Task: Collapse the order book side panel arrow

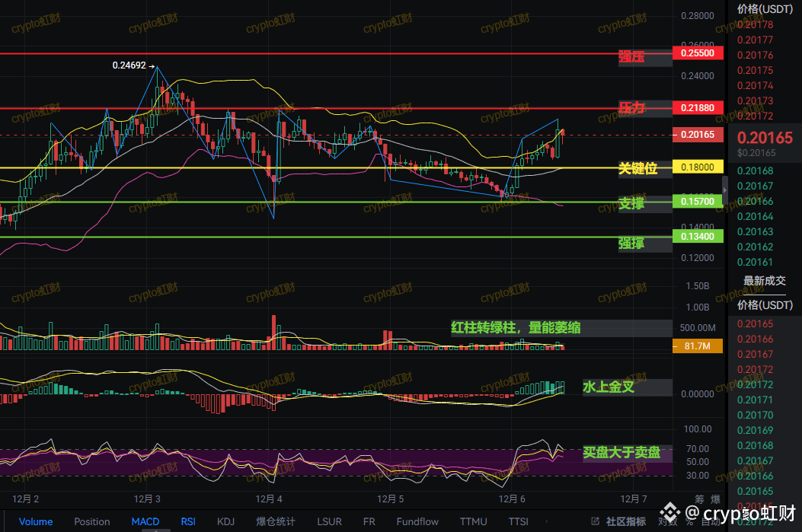Action: point(724,186)
